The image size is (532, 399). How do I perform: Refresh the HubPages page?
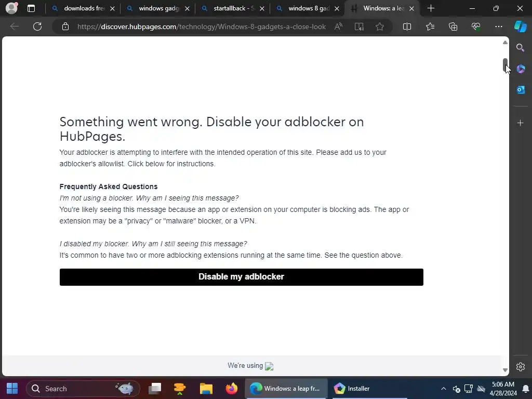coord(37,26)
